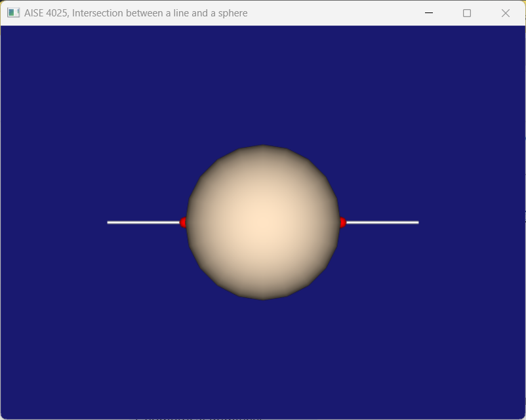Click the white line's left segment

[144, 222]
